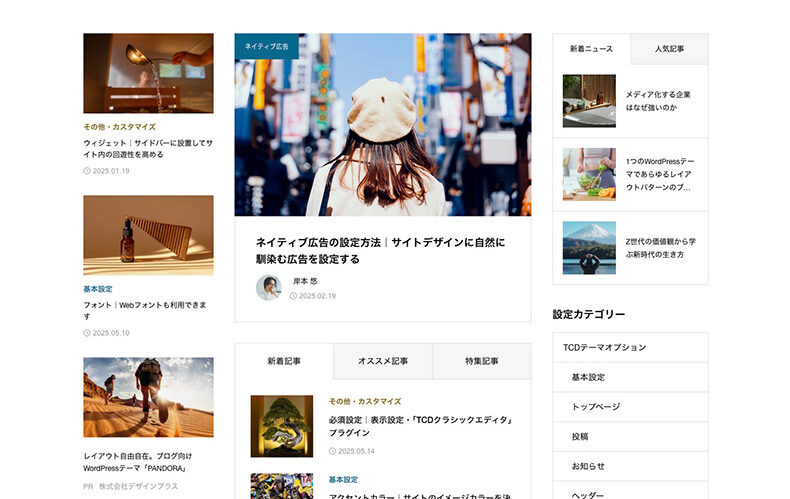Open the dropper bottle thumbnail
Screen dimensions: 790x499
(149, 235)
